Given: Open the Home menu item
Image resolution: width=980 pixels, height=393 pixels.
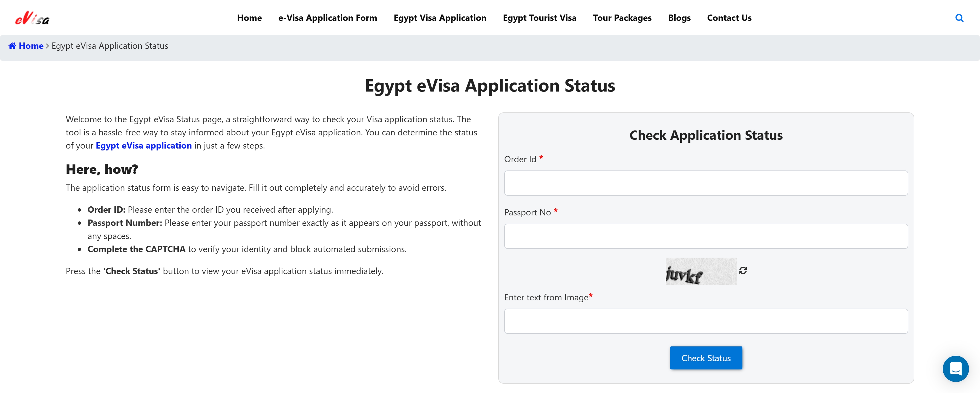Looking at the screenshot, I should (x=249, y=18).
